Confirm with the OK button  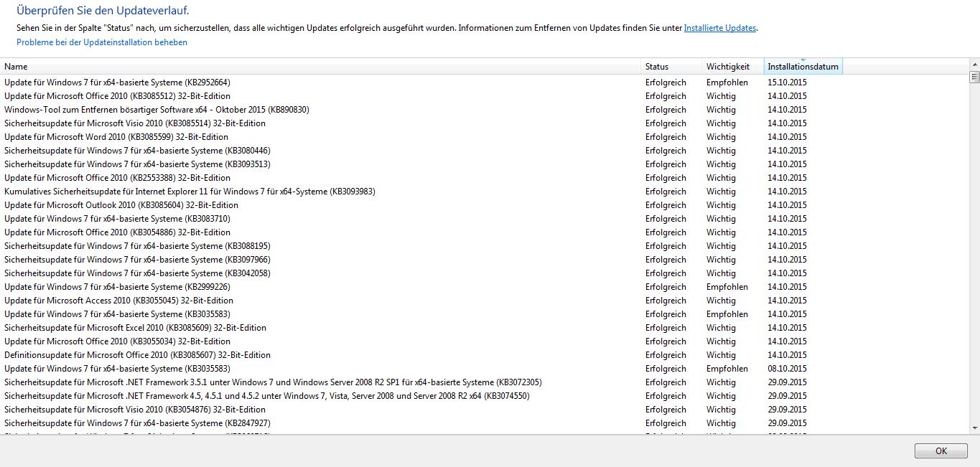(941, 451)
